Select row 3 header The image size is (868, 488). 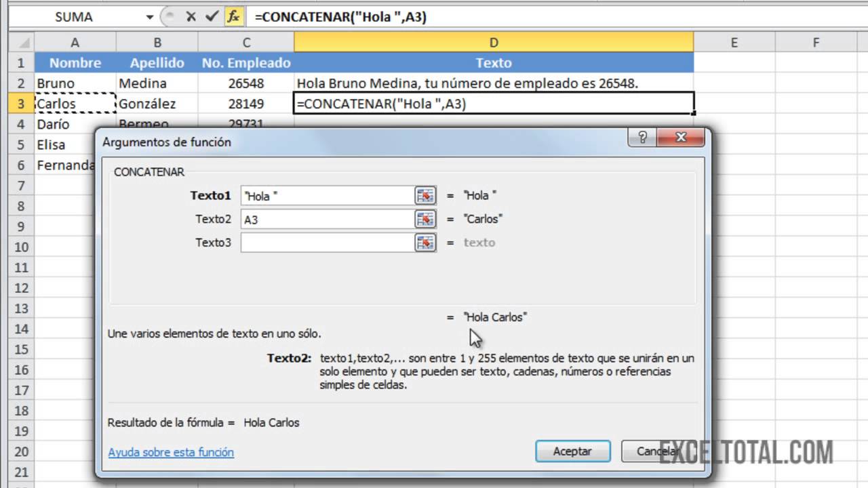pyautogui.click(x=21, y=104)
